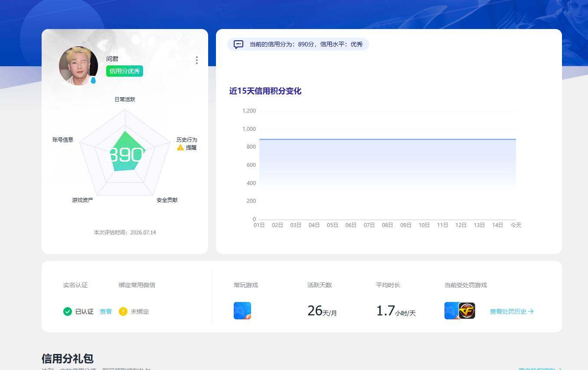Open 查看处罚历史 link
Viewport: 588px width, 370px height.
click(x=512, y=312)
